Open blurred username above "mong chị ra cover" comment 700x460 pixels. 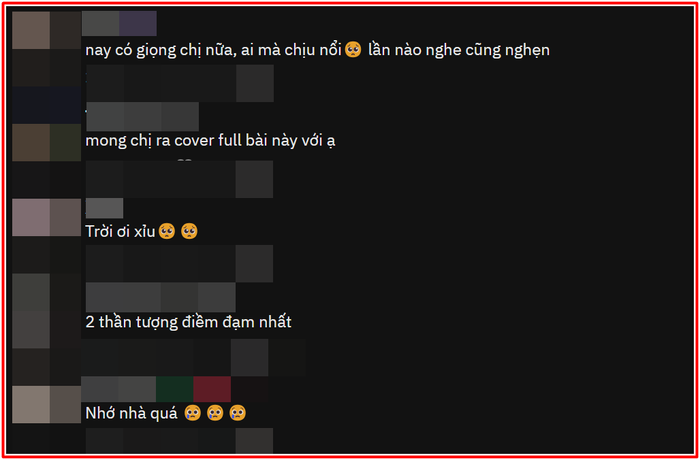pyautogui.click(x=142, y=117)
